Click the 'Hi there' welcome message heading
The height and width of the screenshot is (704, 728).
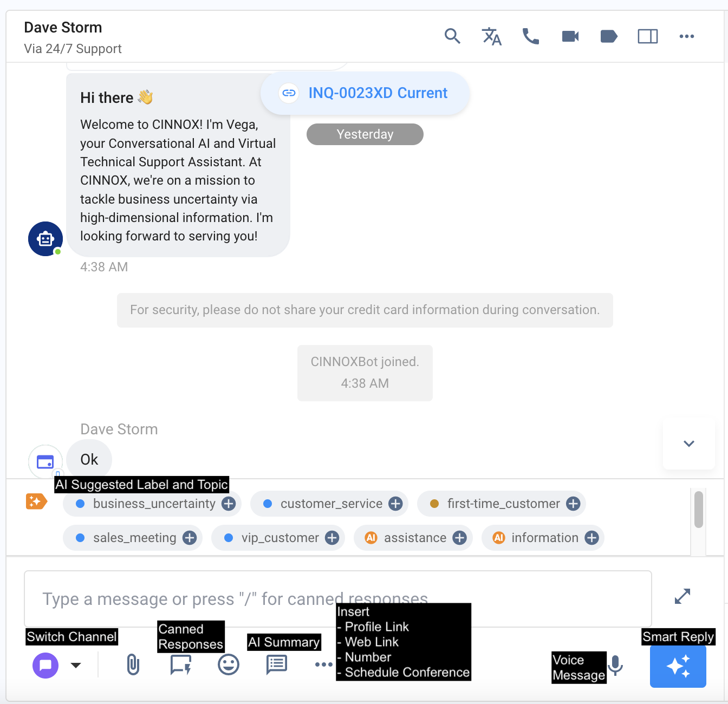point(116,97)
